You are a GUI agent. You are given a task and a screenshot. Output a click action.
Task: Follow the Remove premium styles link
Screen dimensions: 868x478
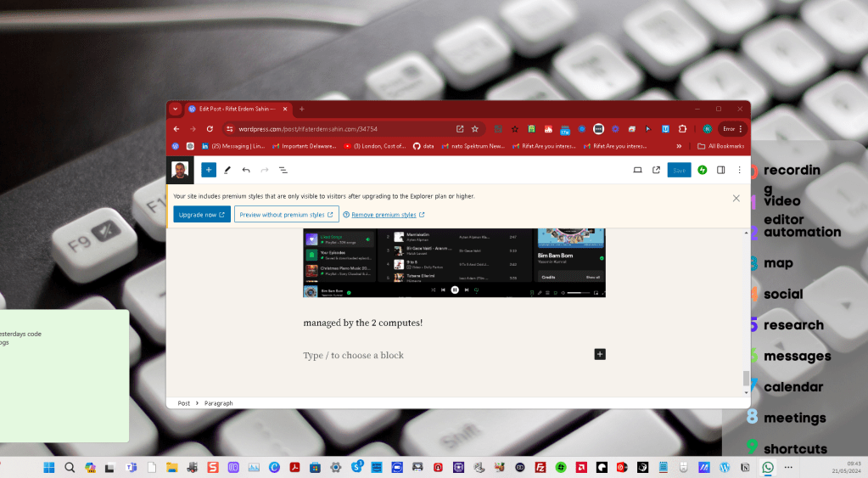pyautogui.click(x=384, y=215)
